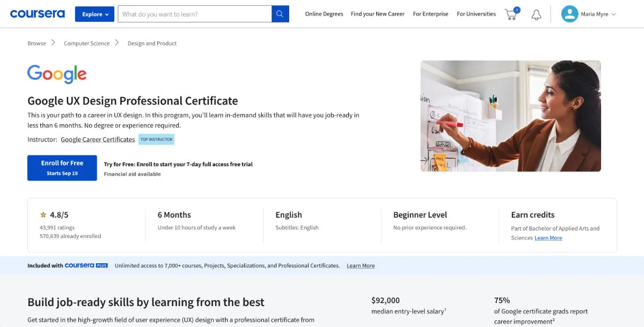The image size is (644, 327).
Task: Select For Universities in the navigation
Action: 476,14
